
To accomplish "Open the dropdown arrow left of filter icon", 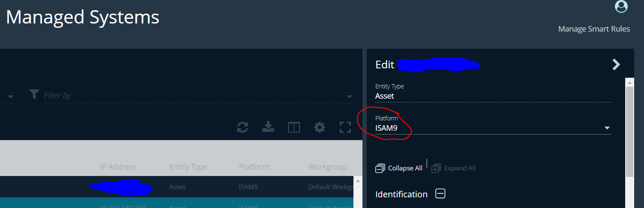I will pos(11,97).
